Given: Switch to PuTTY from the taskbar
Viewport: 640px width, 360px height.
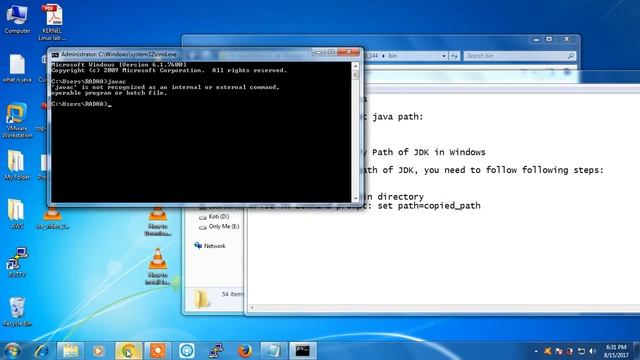Looking at the screenshot, I should tap(216, 351).
